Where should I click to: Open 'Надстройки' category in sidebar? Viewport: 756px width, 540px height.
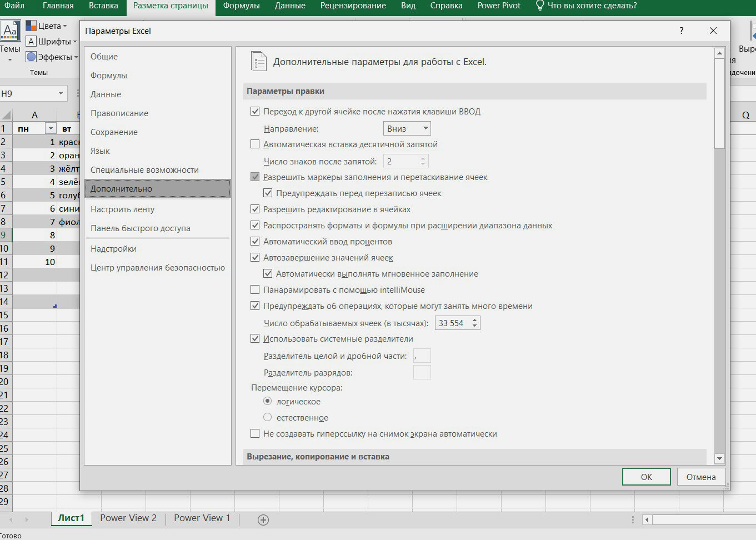click(158, 249)
